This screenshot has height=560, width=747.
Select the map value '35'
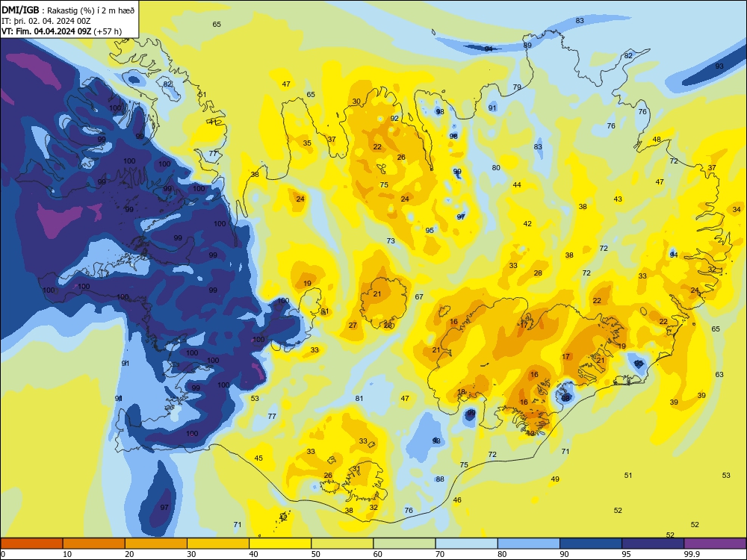tap(307, 143)
